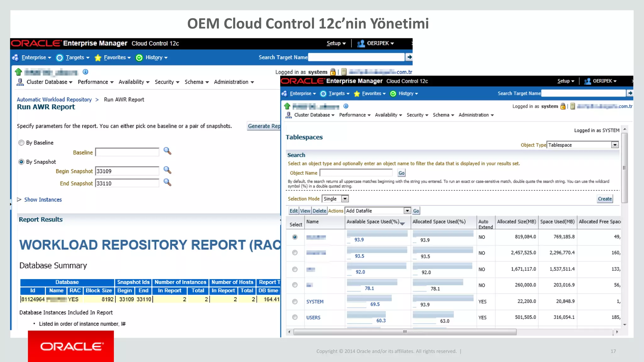This screenshot has height=362, width=644.
Task: Select USERS tablespace radio button
Action: coord(295,317)
